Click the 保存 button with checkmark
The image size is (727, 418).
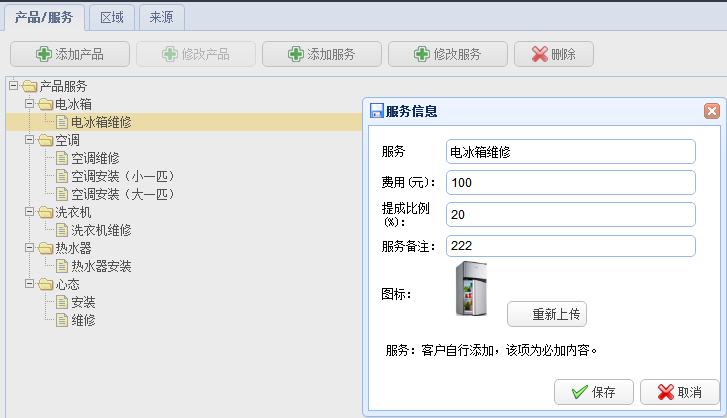[x=593, y=392]
